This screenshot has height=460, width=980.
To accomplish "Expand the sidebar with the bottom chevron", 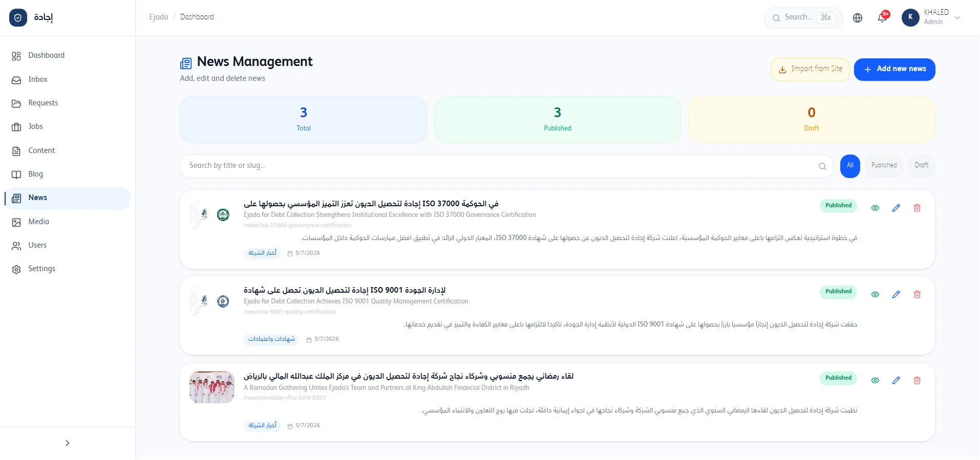I will tap(67, 443).
